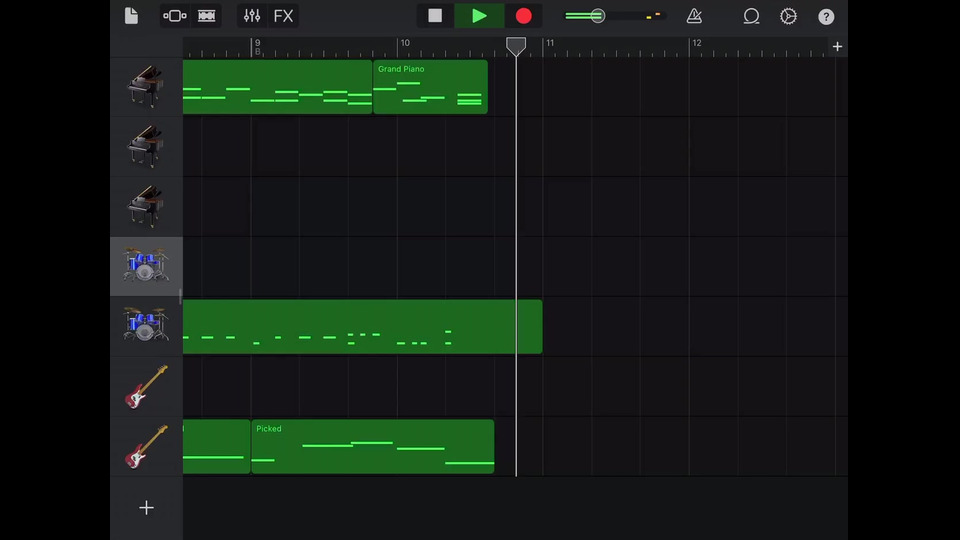Select the third piano track header

[x=146, y=206]
